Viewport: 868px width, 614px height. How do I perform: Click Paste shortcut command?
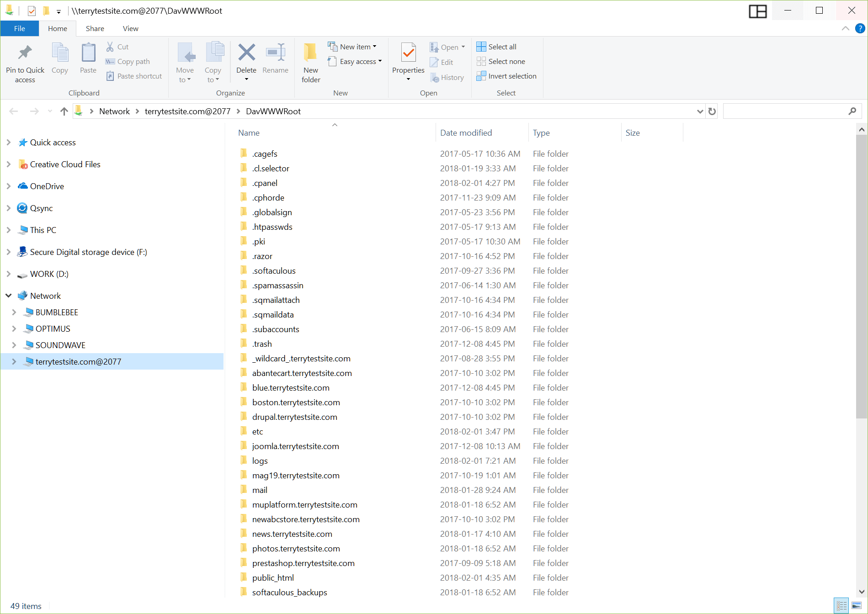point(134,76)
